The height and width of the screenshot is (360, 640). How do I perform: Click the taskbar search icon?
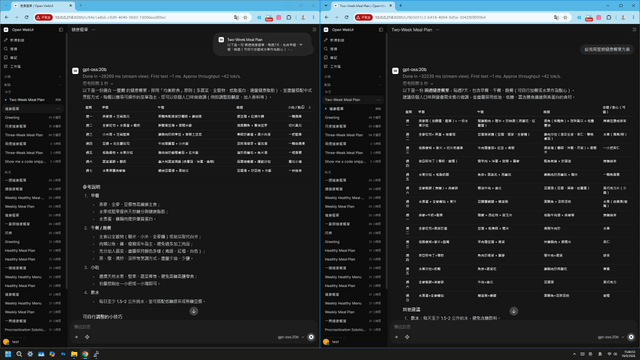19,354
